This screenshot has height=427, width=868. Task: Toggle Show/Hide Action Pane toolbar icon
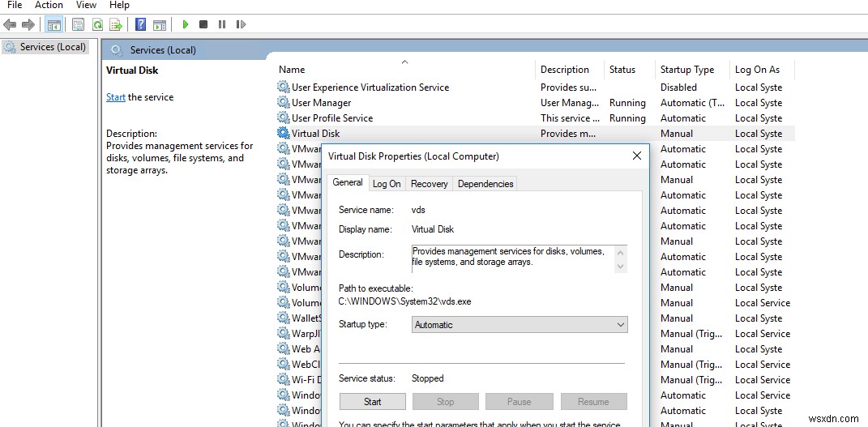pyautogui.click(x=160, y=24)
